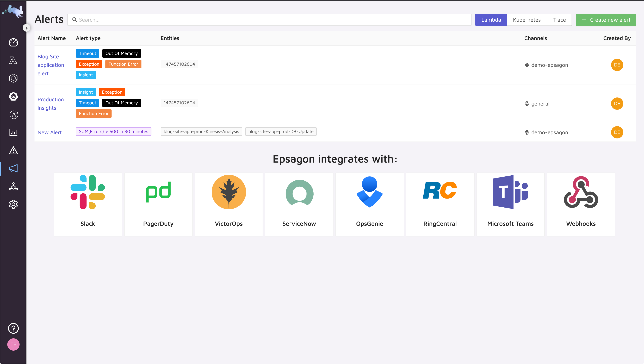This screenshot has height=364, width=644.
Task: Select the RingCentral integration card
Action: [440, 204]
